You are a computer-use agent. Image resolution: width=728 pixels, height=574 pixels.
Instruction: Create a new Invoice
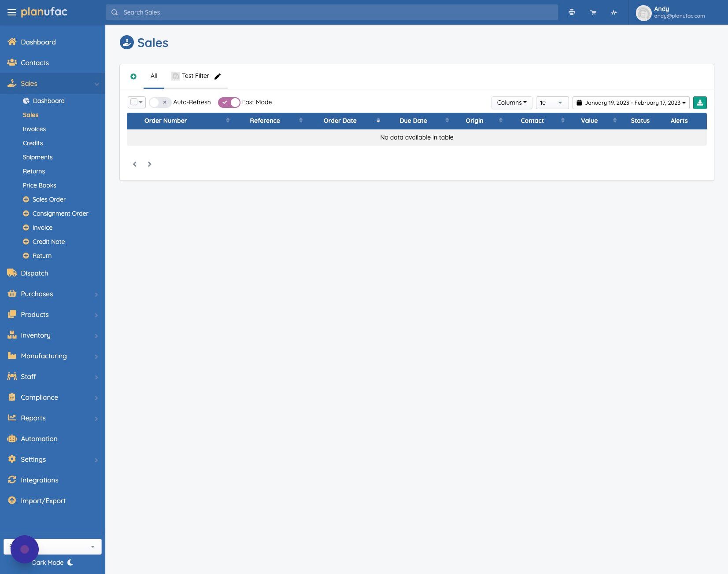click(x=38, y=228)
